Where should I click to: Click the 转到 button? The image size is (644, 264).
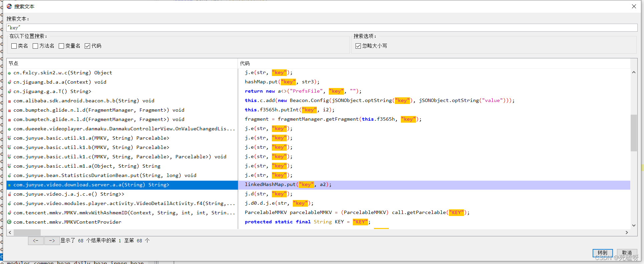click(603, 253)
